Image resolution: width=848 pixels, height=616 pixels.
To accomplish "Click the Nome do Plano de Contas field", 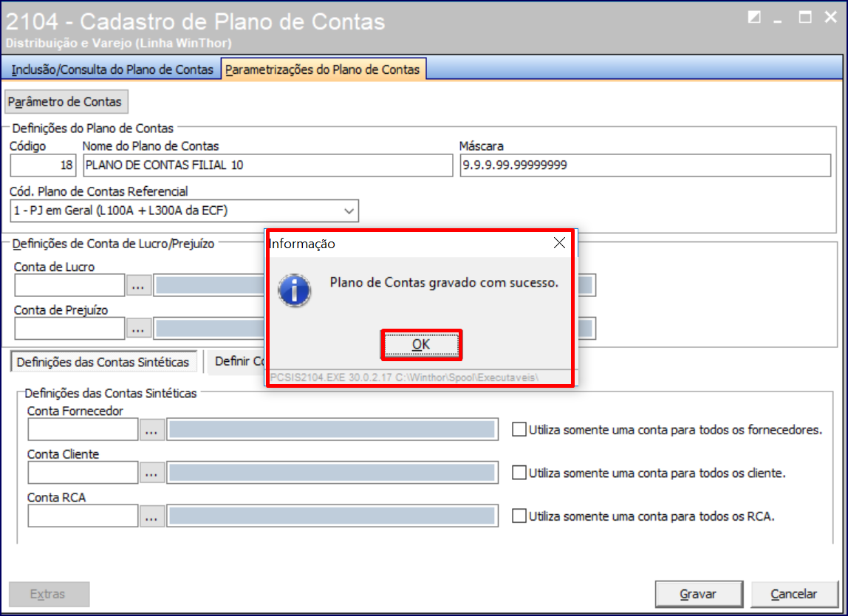I will click(267, 165).
